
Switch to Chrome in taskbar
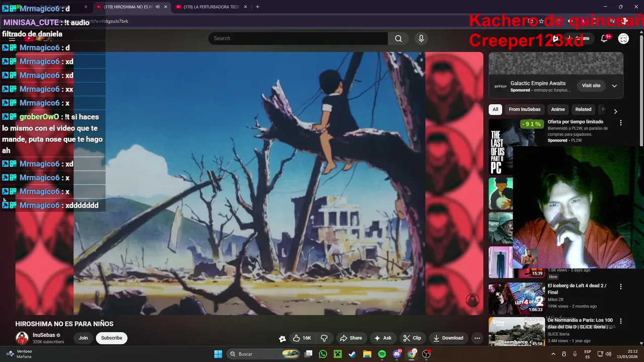coord(412,354)
